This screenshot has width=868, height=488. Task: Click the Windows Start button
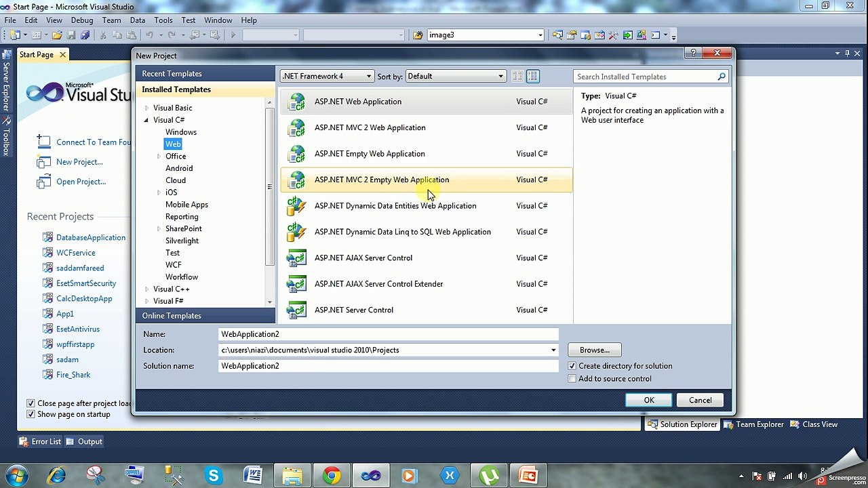coord(17,475)
